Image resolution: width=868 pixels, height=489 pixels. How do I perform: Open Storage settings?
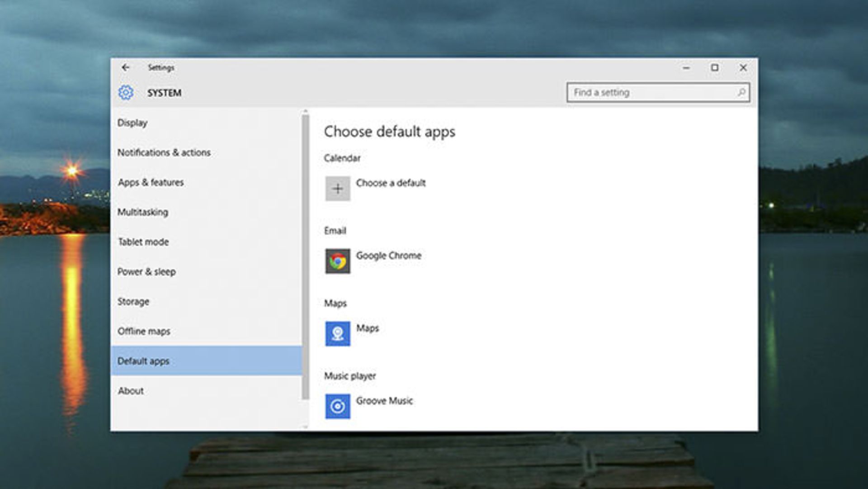click(206, 301)
